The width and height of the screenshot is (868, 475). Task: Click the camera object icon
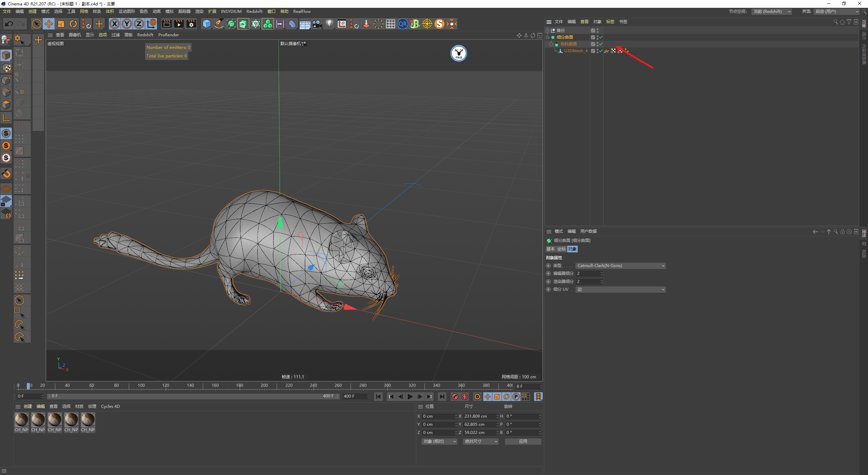pos(317,24)
